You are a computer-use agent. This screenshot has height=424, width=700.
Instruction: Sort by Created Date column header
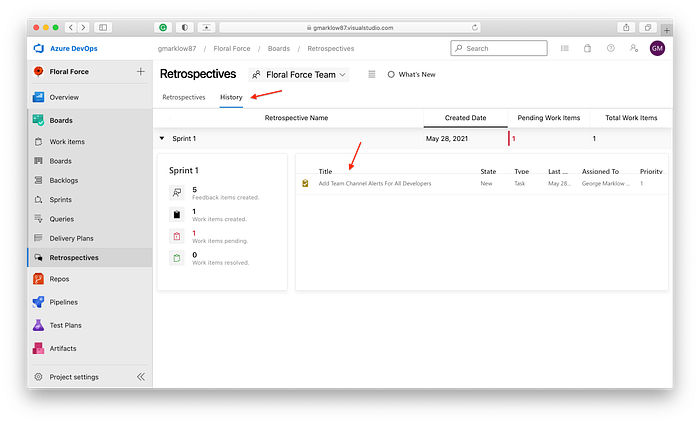tap(465, 118)
